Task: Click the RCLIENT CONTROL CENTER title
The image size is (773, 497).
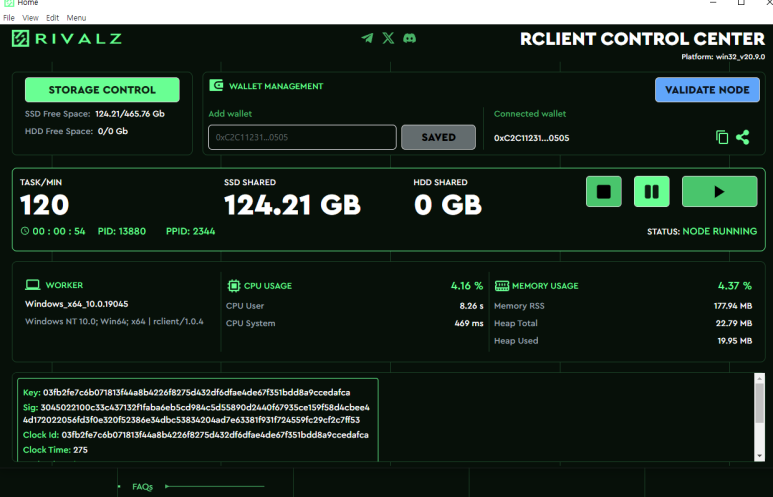Action: (642, 39)
